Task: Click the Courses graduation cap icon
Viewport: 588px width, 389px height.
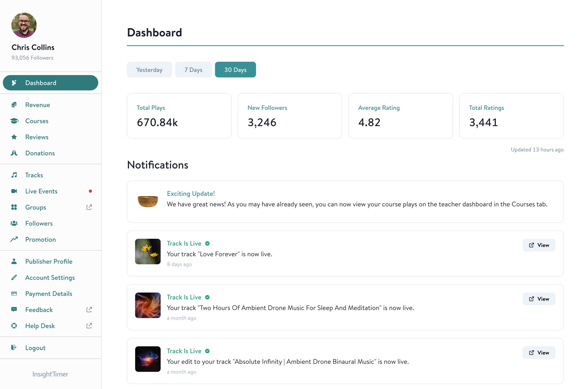Action: 14,121
